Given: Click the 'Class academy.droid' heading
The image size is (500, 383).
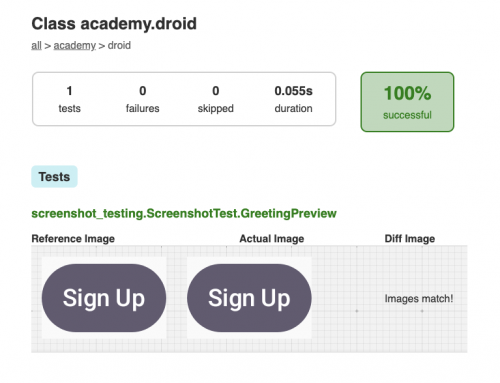Looking at the screenshot, I should coord(114,24).
